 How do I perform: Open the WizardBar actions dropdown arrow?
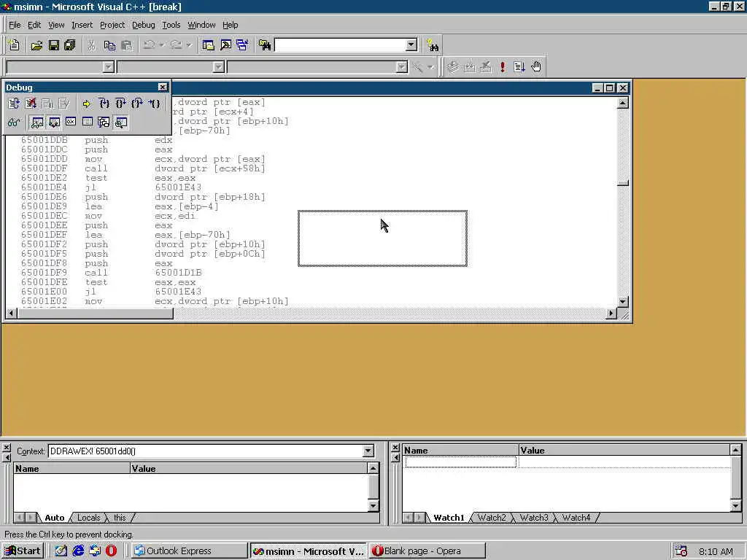430,67
